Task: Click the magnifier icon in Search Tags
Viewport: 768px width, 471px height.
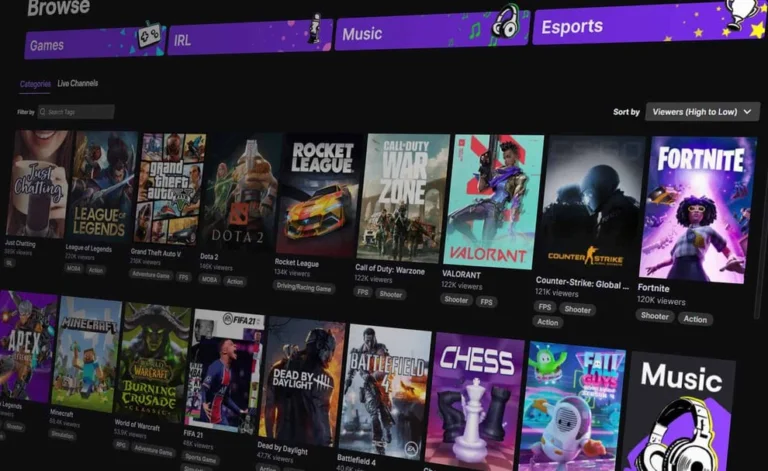Action: (x=43, y=112)
